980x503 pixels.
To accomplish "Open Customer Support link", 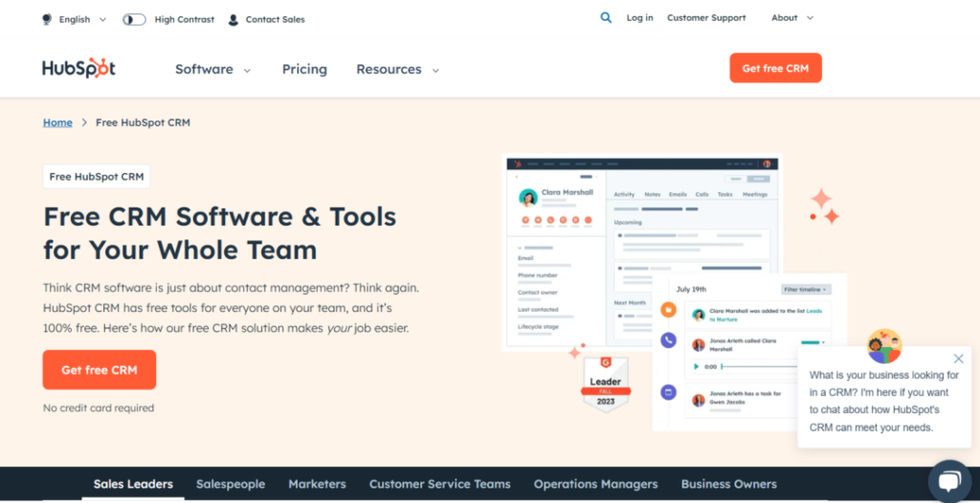I will pos(706,18).
